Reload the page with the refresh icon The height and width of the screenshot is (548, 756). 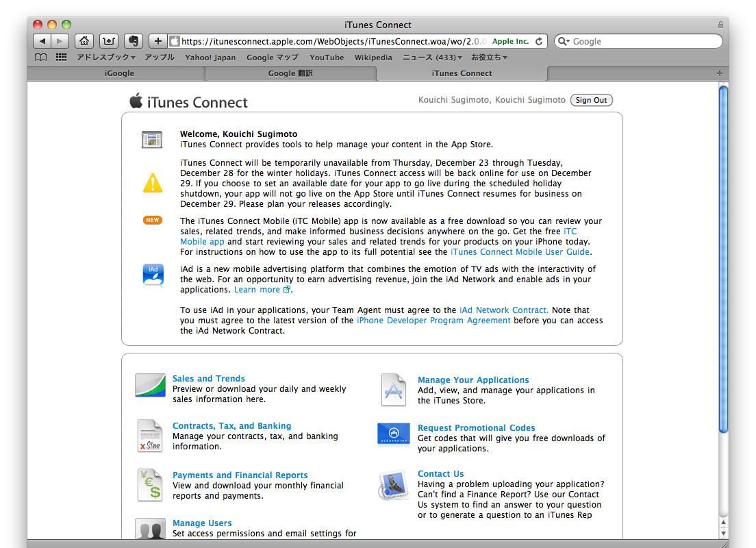click(x=539, y=41)
